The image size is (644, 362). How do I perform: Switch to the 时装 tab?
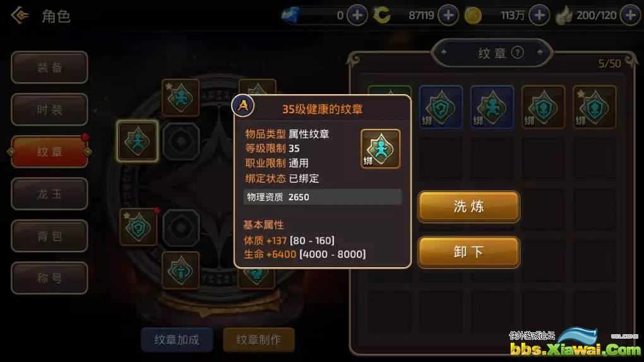tap(49, 109)
